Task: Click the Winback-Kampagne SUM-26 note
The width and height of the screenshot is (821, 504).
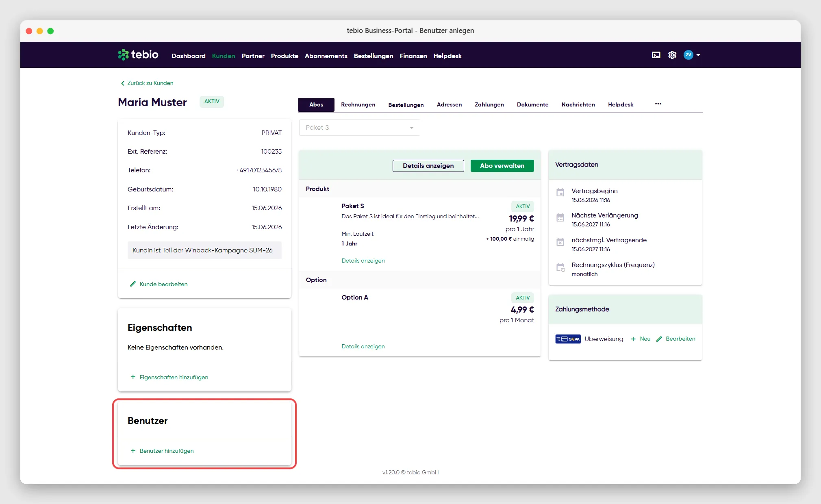Action: [x=204, y=250]
